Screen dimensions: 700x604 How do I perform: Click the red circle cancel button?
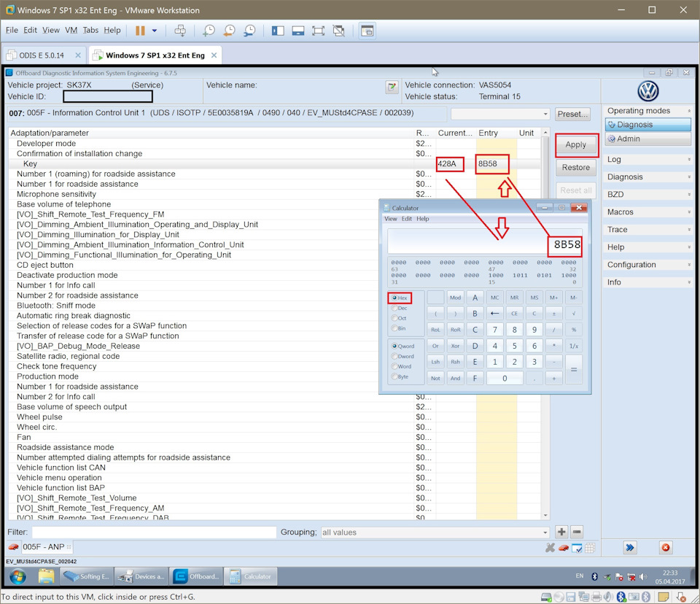[x=666, y=547]
